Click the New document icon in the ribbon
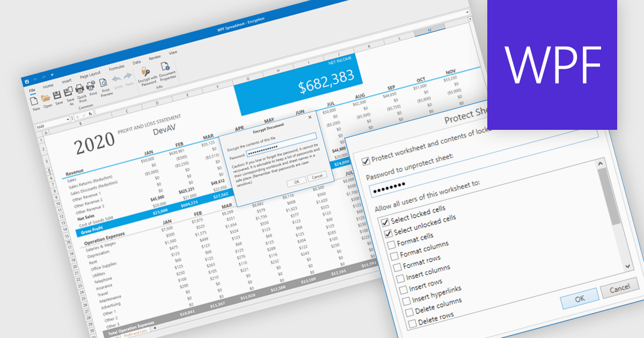The height and width of the screenshot is (338, 644). point(34,100)
